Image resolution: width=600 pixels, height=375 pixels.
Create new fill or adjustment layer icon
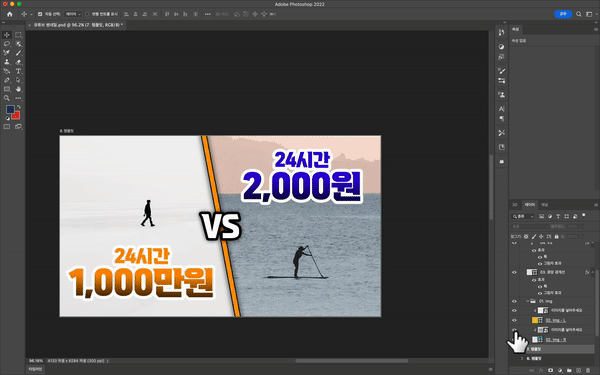[x=560, y=370]
